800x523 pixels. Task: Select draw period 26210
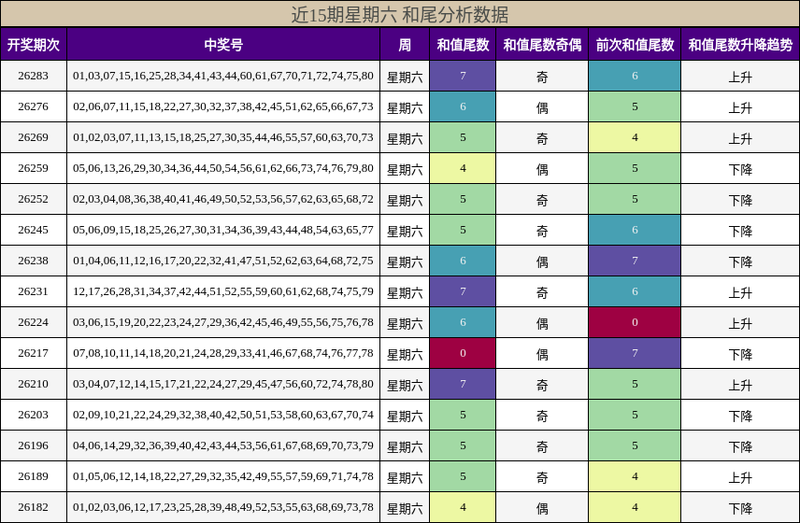tap(33, 384)
